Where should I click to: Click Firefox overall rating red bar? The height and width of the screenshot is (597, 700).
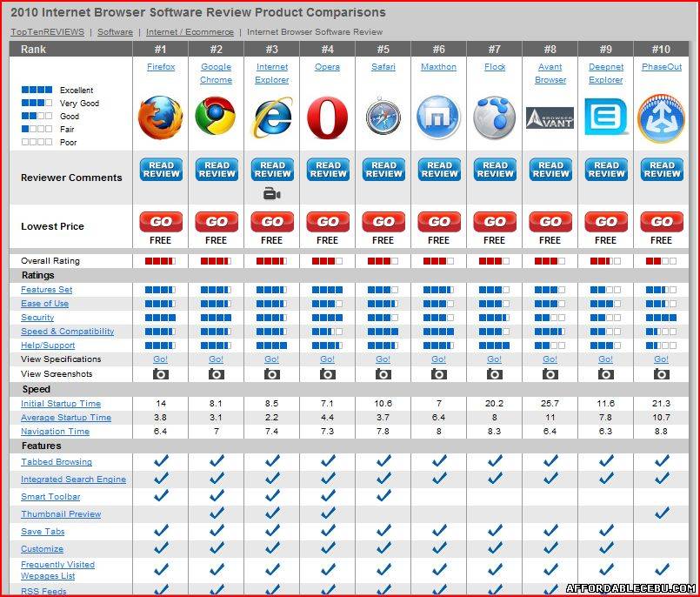[160, 261]
